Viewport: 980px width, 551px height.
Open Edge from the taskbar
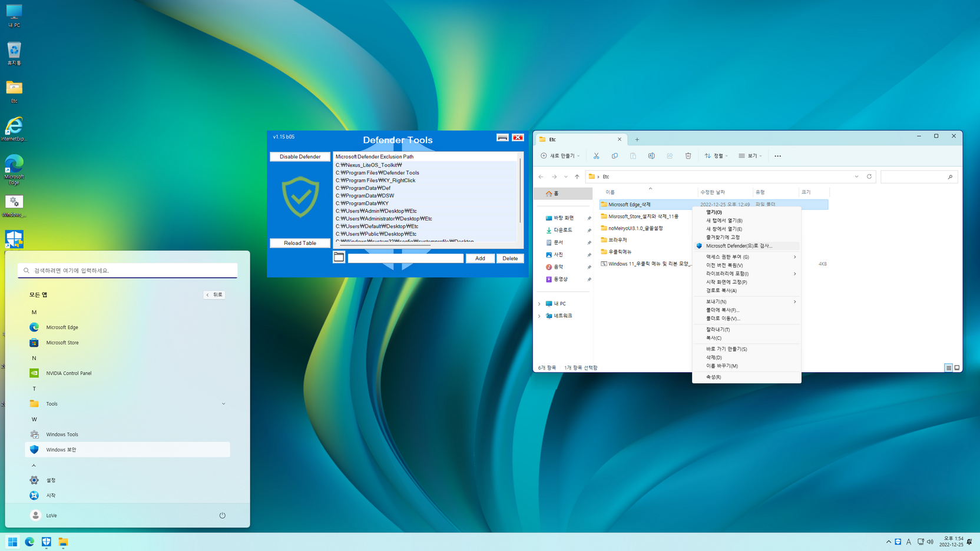pyautogui.click(x=29, y=542)
